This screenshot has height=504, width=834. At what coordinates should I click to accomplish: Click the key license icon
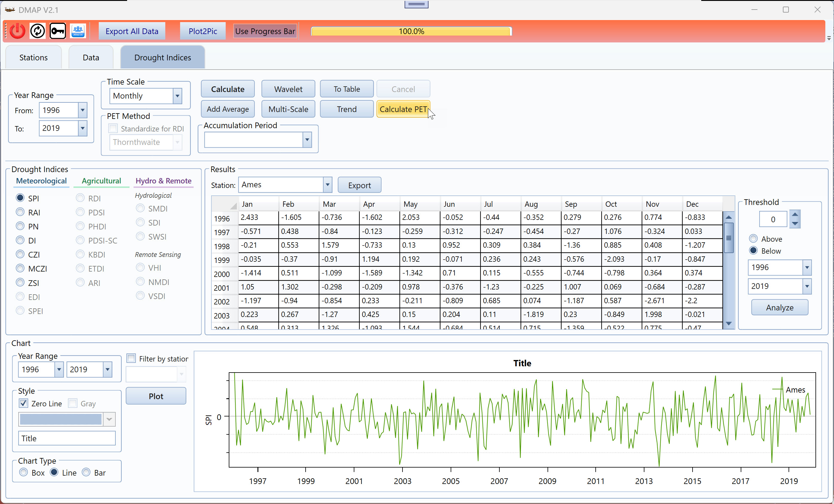58,31
